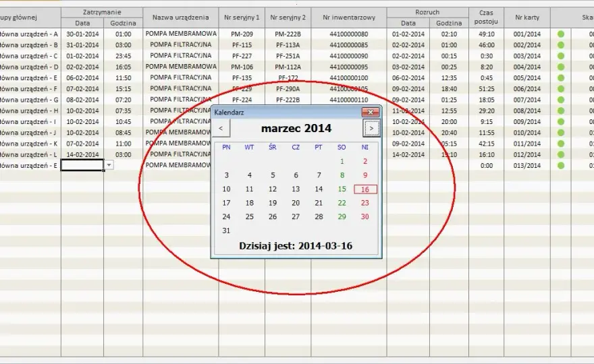This screenshot has height=364, width=594.
Task: Select restart date 03-02-2014
Action: point(408,67)
